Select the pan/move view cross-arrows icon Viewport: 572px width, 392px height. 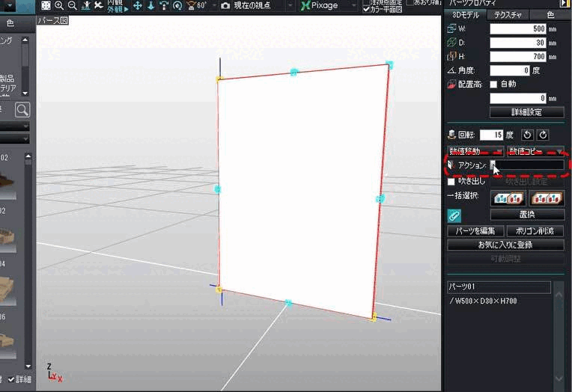coord(138,5)
